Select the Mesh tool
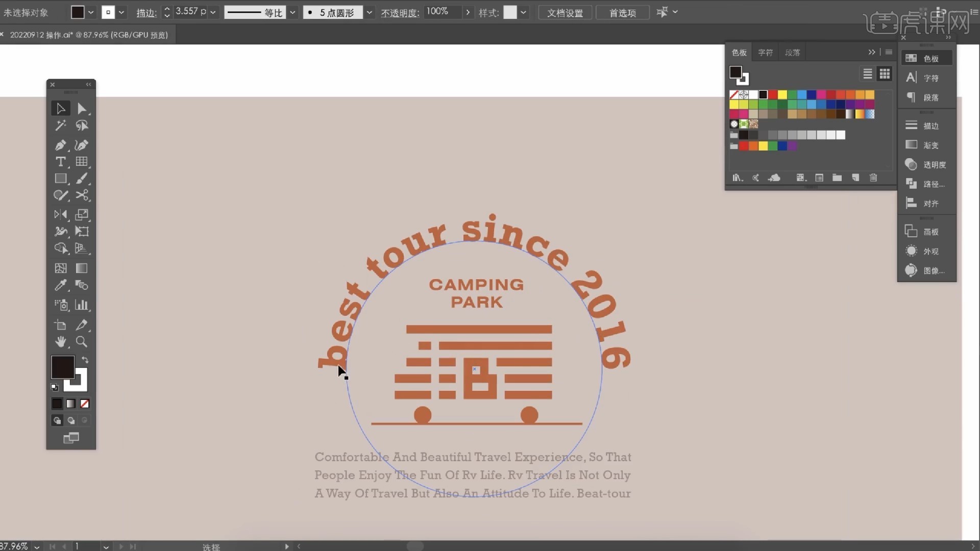Image resolution: width=980 pixels, height=551 pixels. (x=61, y=268)
